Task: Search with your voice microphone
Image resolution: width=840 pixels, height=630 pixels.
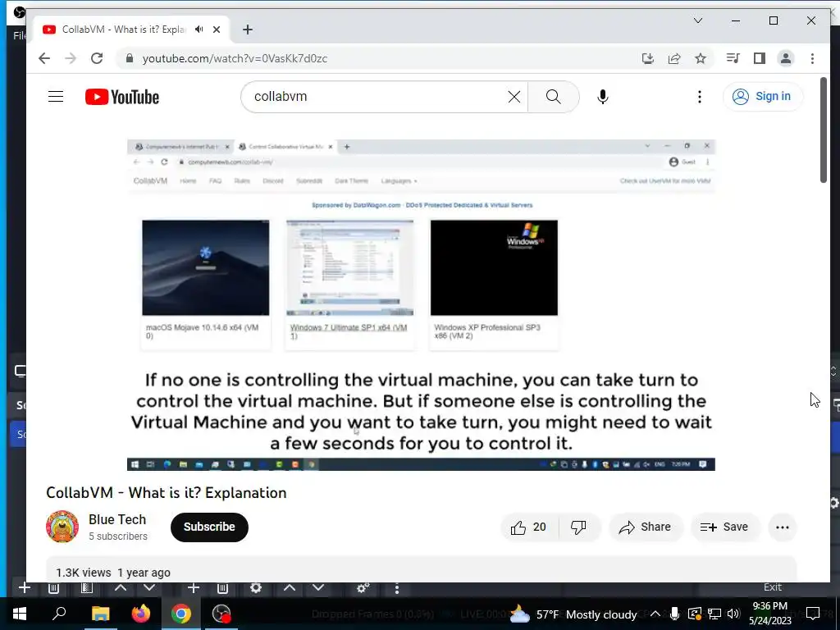Action: tap(603, 97)
